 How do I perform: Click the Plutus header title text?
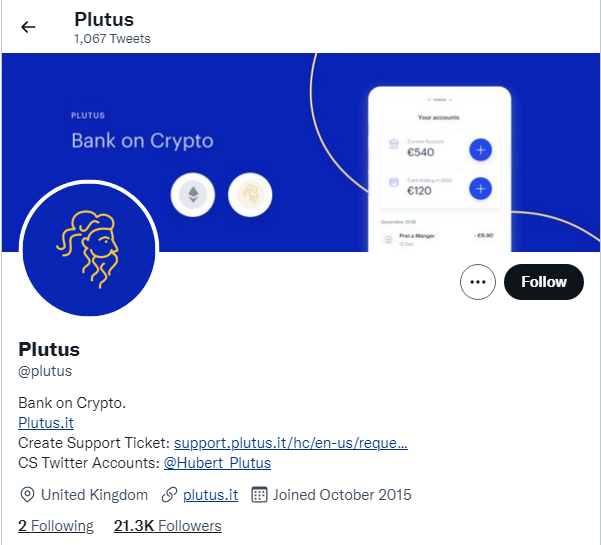(x=104, y=19)
